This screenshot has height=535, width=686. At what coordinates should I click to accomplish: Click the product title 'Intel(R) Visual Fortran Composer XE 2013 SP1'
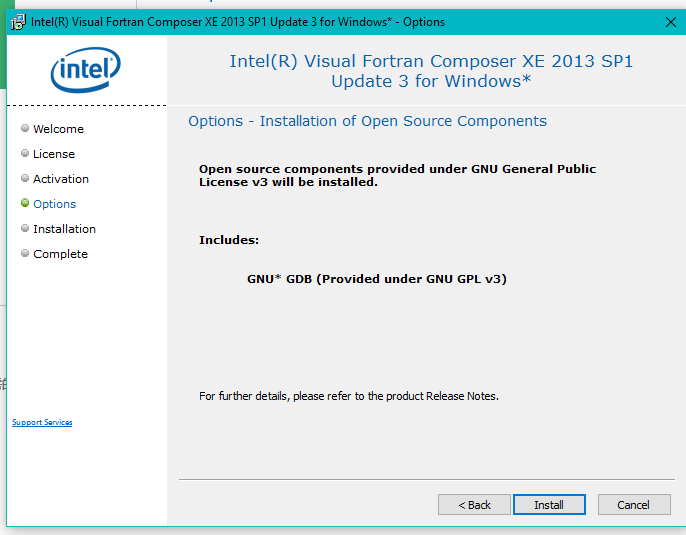click(431, 71)
